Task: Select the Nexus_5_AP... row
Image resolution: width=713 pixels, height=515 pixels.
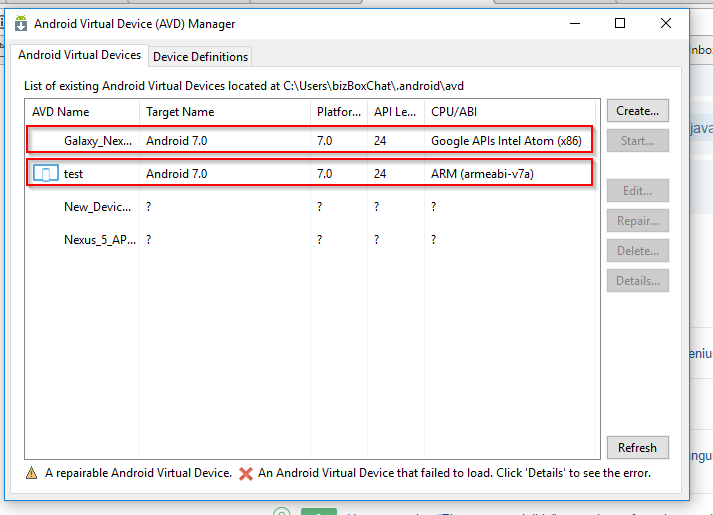Action: (x=310, y=240)
